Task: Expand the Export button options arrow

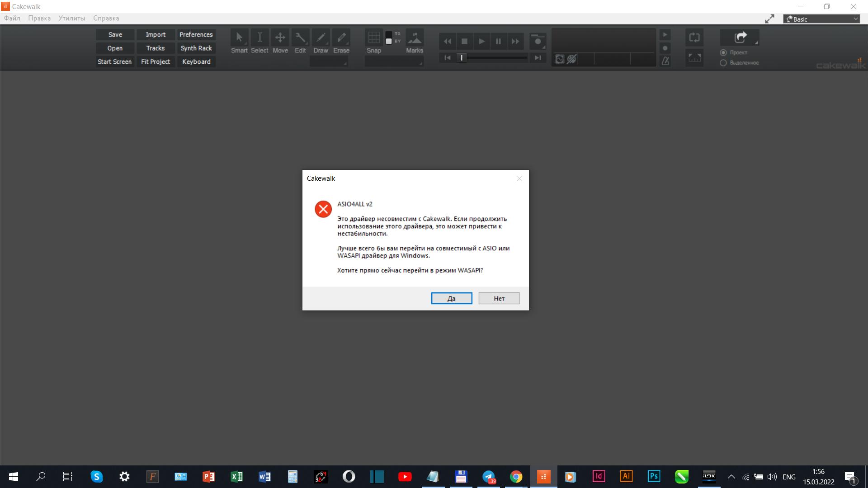Action: click(756, 43)
